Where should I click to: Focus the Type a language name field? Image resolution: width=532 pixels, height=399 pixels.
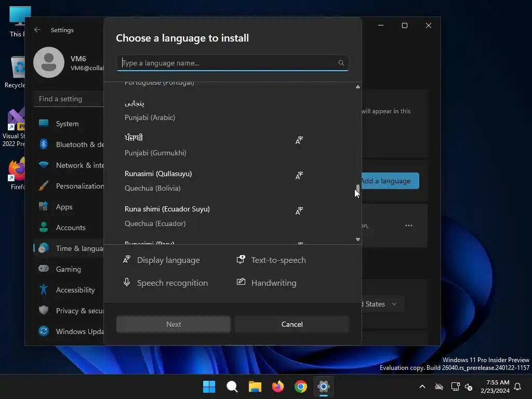[232, 63]
